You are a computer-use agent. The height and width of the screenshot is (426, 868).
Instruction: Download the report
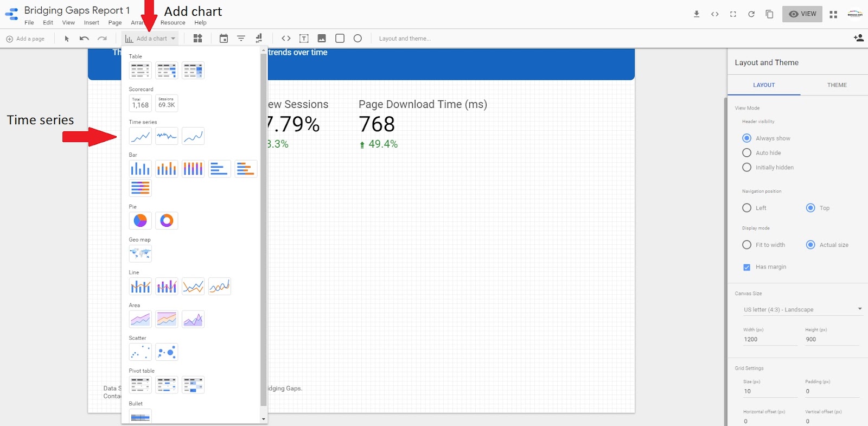(697, 14)
